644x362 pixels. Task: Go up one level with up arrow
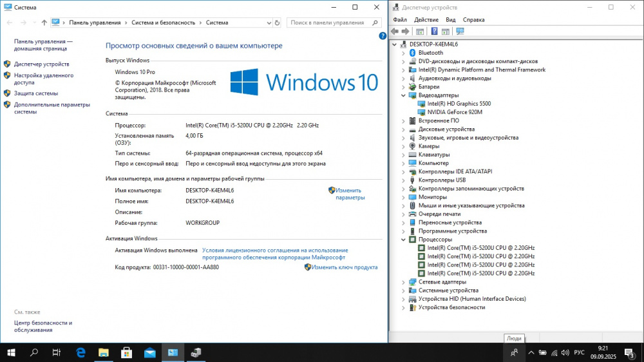tap(44, 23)
